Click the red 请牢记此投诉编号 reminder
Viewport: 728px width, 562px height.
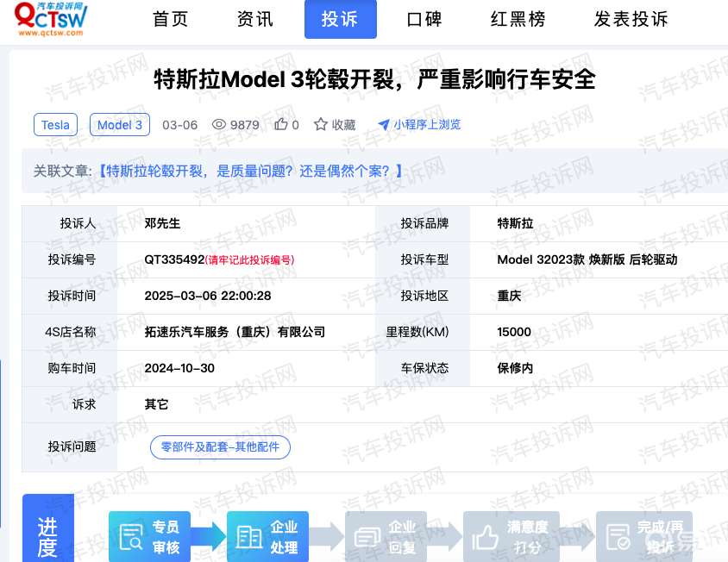(250, 260)
